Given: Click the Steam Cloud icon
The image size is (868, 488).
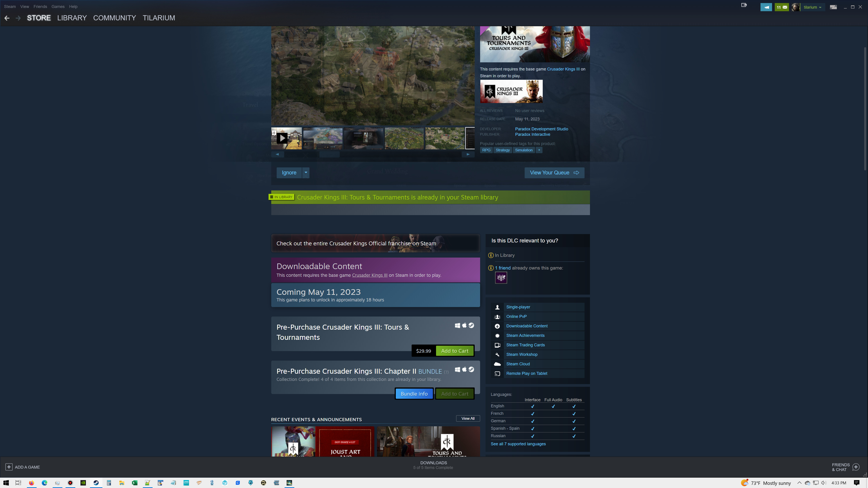Looking at the screenshot, I should click(x=497, y=364).
